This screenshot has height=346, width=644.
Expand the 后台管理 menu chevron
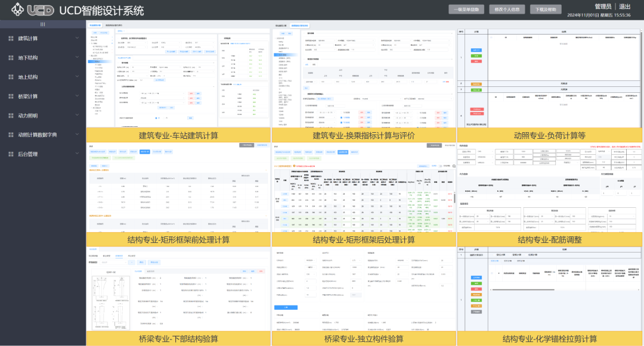click(x=77, y=154)
